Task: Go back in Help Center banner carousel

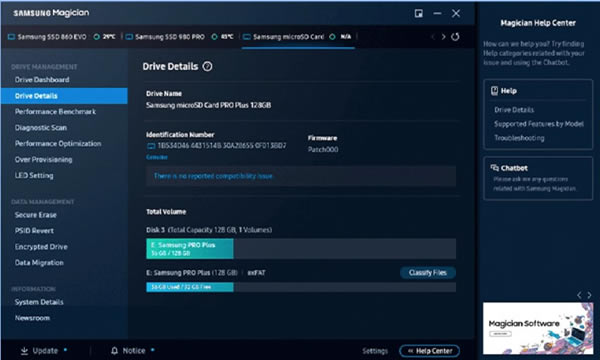Action: [579, 295]
